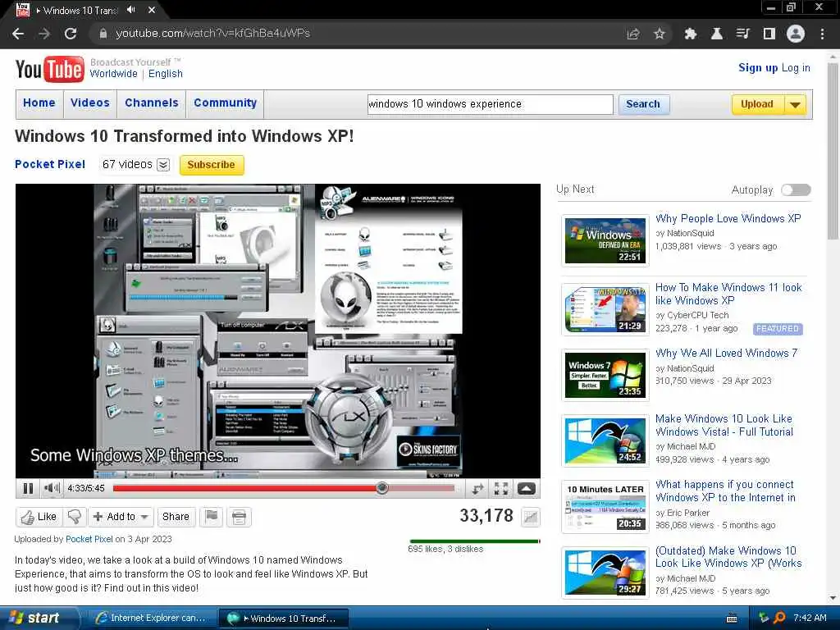Open the media controls icon

point(742,34)
